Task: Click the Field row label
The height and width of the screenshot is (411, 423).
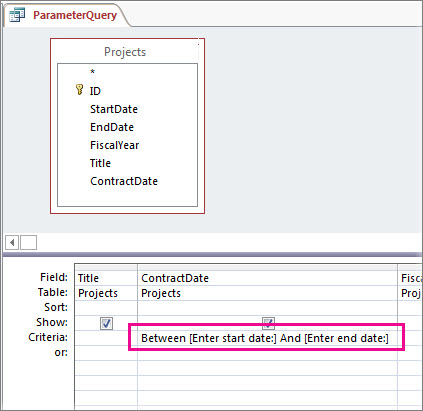Action: (54, 277)
